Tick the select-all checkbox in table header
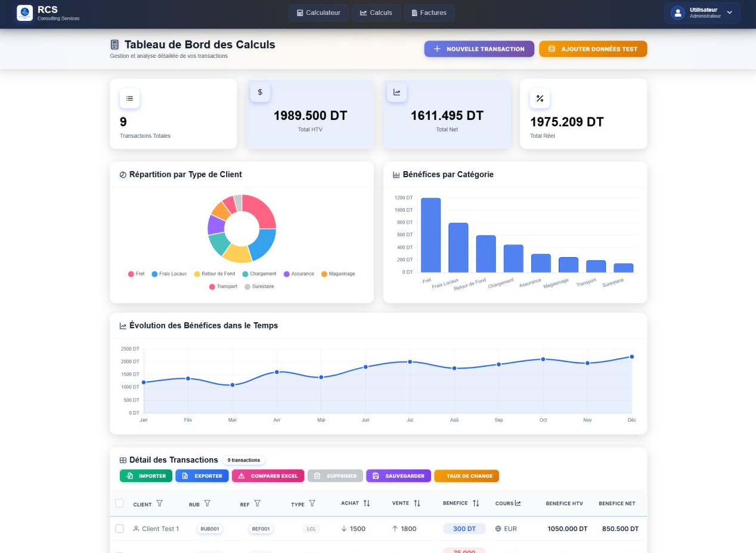 click(x=119, y=503)
